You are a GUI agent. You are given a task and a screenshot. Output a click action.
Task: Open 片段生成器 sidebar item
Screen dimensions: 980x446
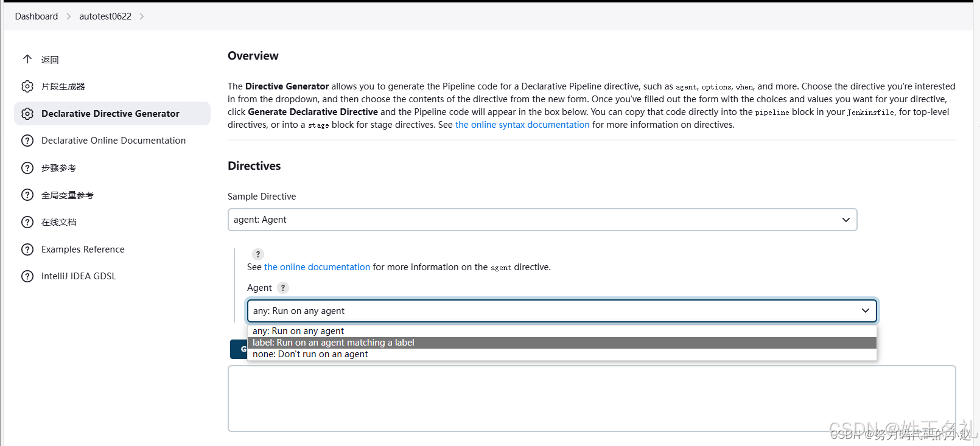coord(63,86)
